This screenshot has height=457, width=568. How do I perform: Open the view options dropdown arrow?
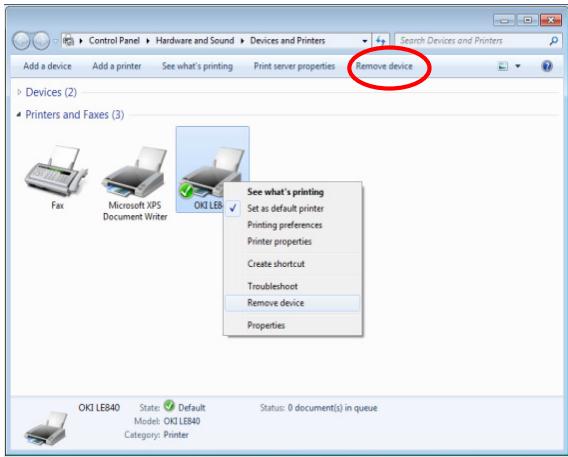click(x=518, y=66)
